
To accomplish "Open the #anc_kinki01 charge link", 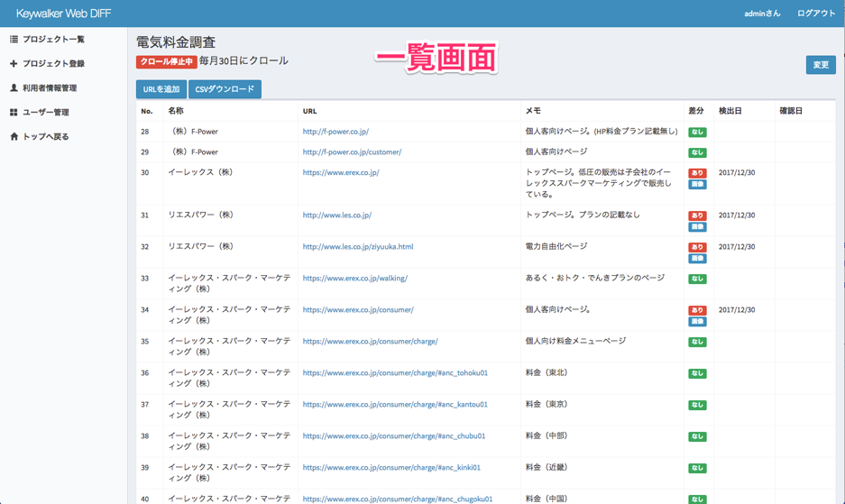I will point(391,467).
